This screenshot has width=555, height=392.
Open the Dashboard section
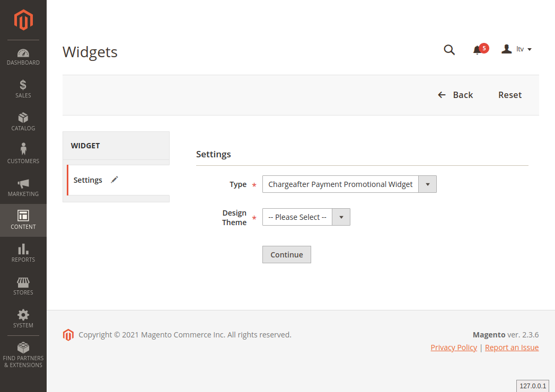[23, 57]
